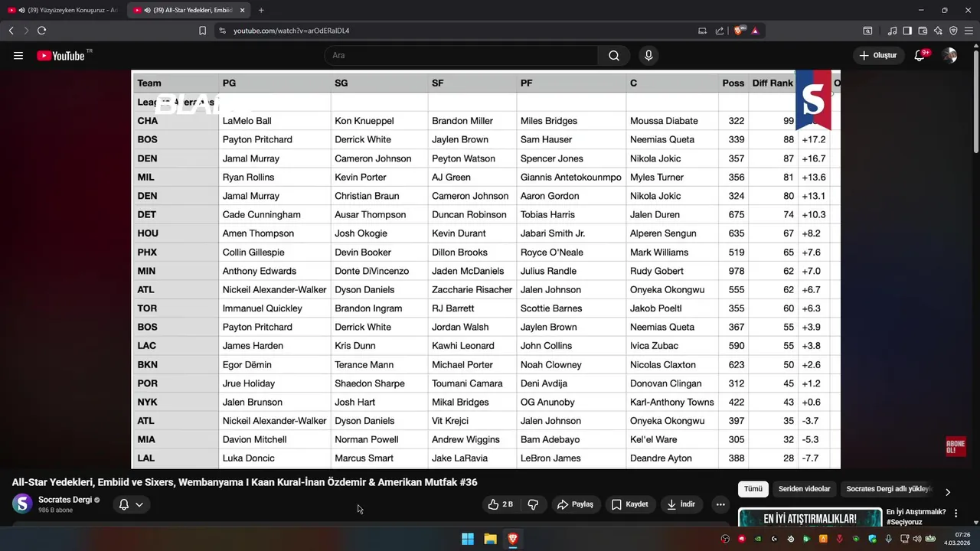980x551 pixels.
Task: Open the Brave Wallet icon
Action: 923,31
